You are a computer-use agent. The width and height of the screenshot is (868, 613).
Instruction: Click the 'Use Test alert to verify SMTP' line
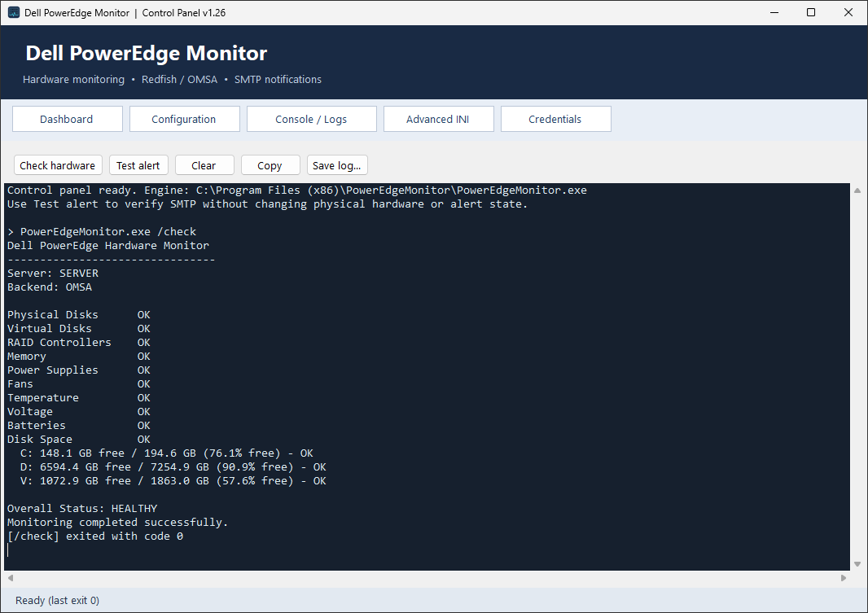267,204
